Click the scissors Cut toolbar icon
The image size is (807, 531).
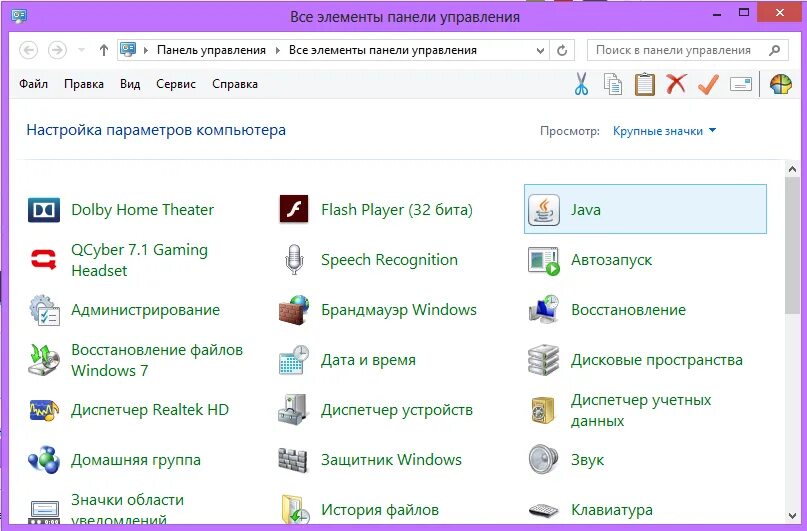click(581, 84)
